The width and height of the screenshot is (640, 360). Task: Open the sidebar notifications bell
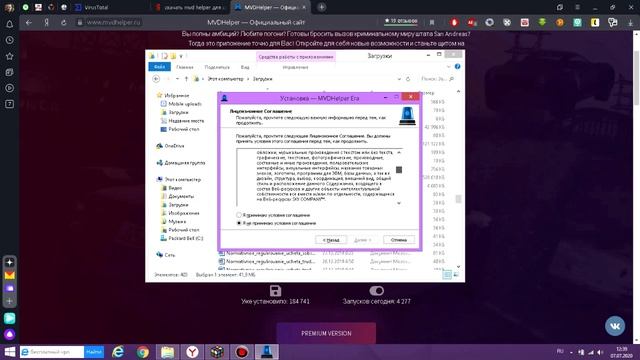click(9, 24)
